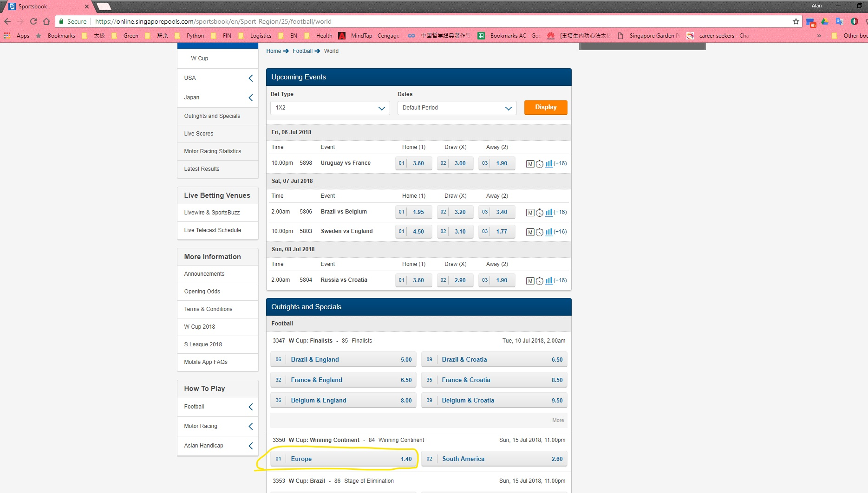Open statistics bar chart for Sweden vs England
Viewport: 868px width, 493px height.
[x=549, y=232]
